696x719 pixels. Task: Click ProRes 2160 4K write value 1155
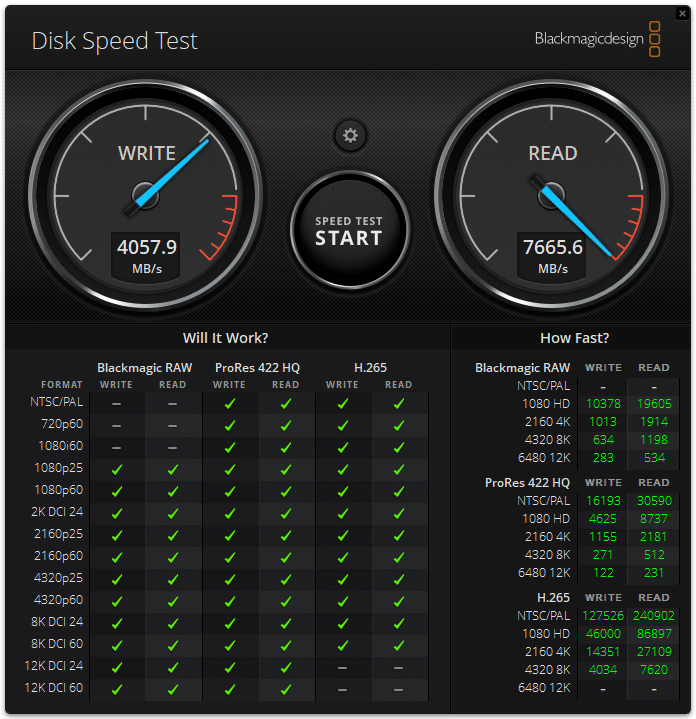point(603,536)
